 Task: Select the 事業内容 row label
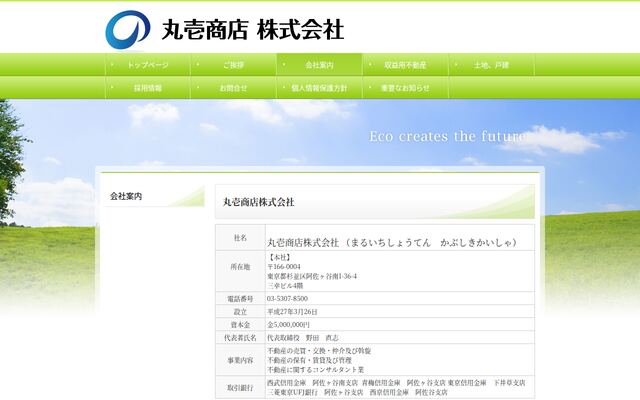(240, 360)
